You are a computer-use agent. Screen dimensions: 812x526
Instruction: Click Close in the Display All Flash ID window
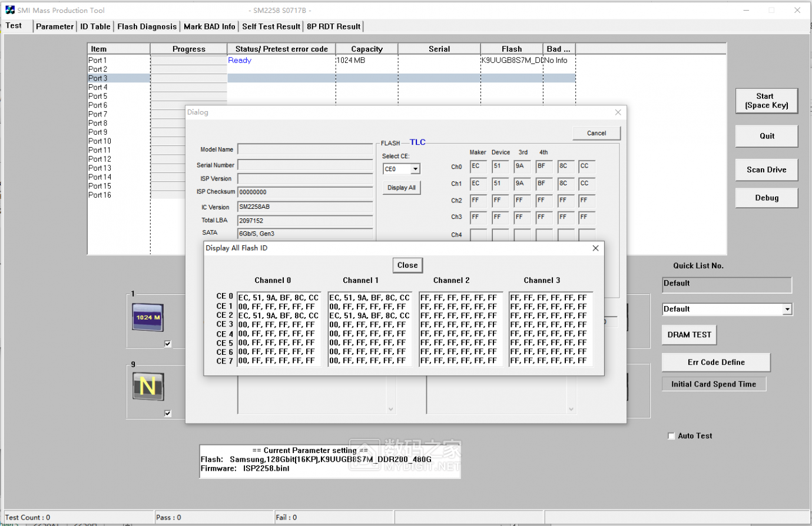tap(407, 265)
